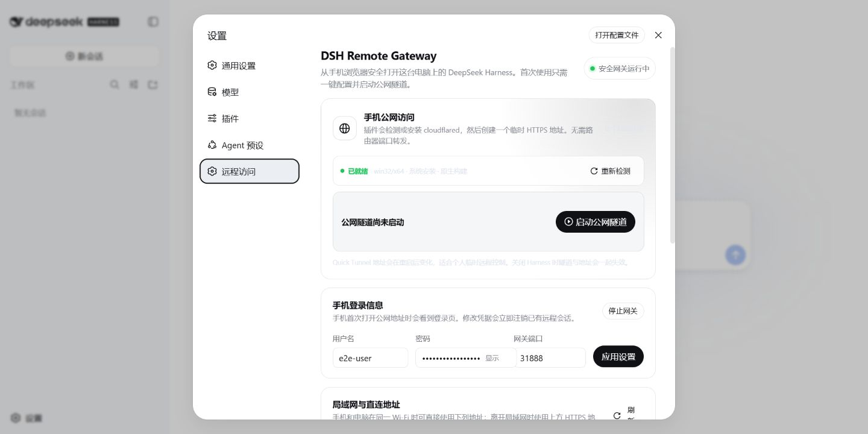Close the settings dialog with X
The height and width of the screenshot is (434, 868).
pyautogui.click(x=658, y=35)
